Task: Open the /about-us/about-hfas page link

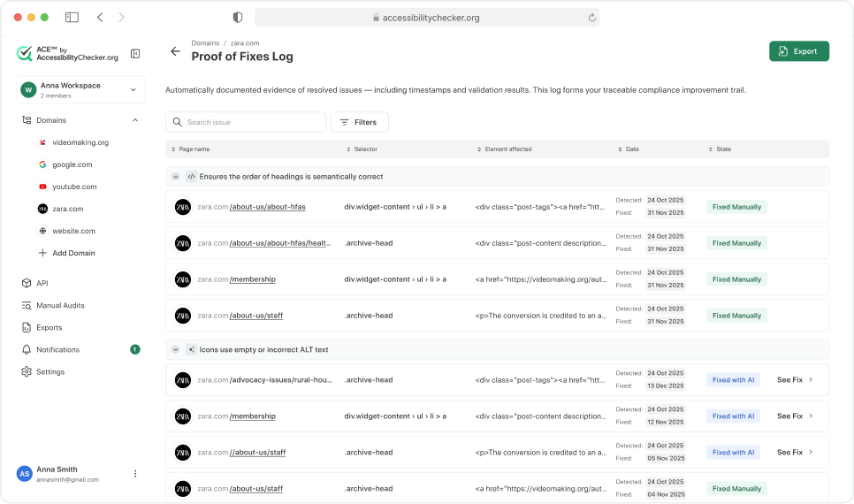Action: (267, 207)
